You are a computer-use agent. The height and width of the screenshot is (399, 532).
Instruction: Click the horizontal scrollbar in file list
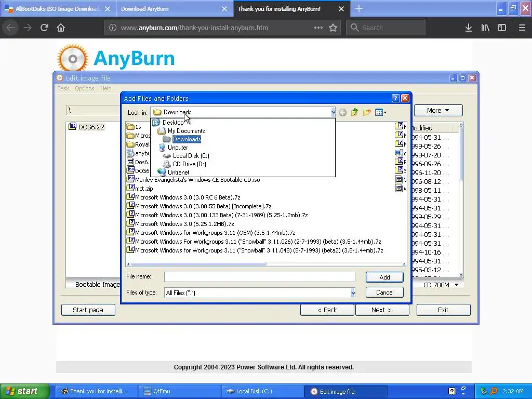[x=198, y=264]
